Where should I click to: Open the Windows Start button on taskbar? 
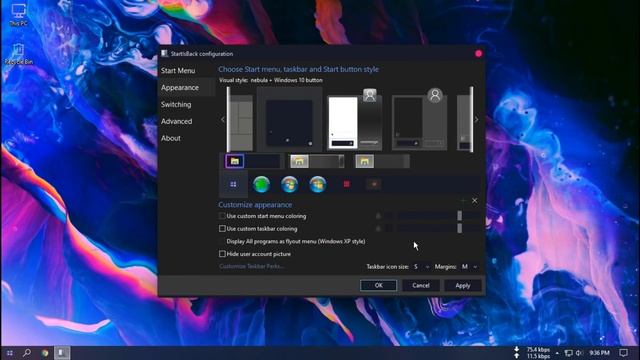tap(9, 353)
